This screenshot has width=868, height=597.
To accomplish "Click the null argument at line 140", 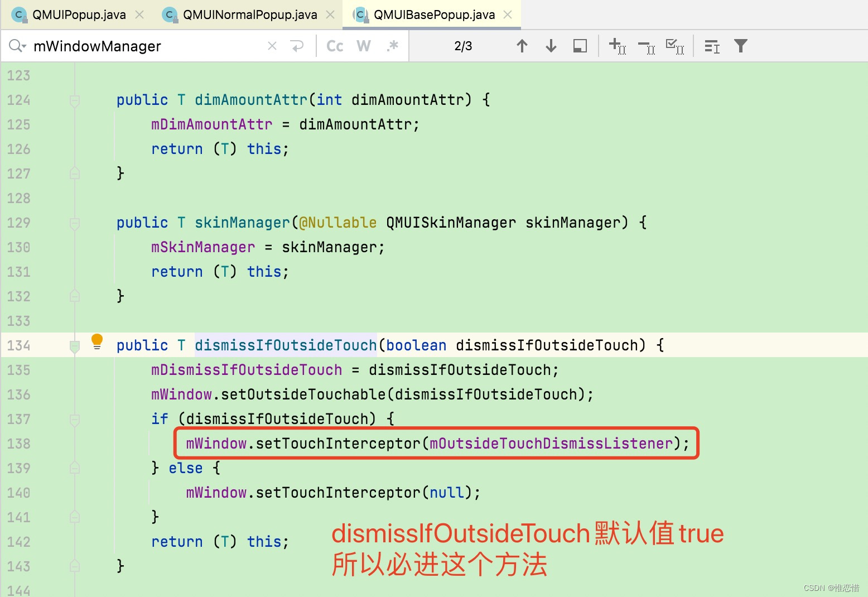I will click(x=447, y=493).
